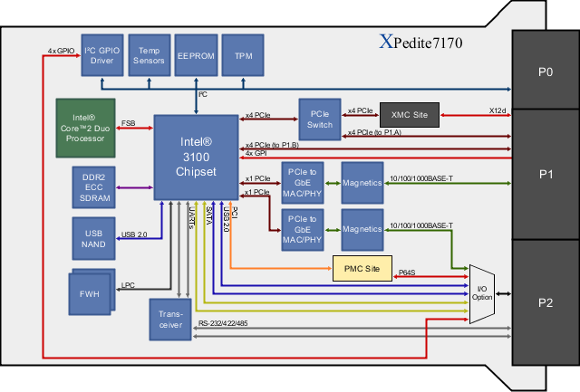Click the PMC Site block

pyautogui.click(x=362, y=269)
